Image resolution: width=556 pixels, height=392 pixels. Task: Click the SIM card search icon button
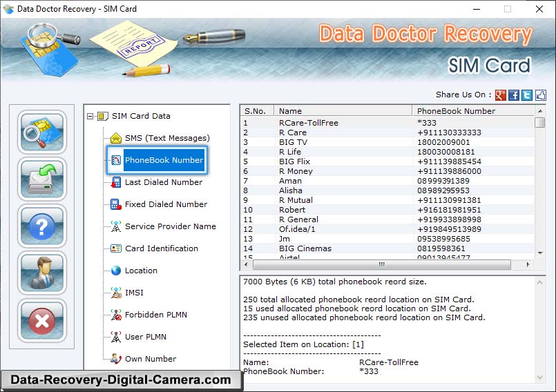pos(42,132)
